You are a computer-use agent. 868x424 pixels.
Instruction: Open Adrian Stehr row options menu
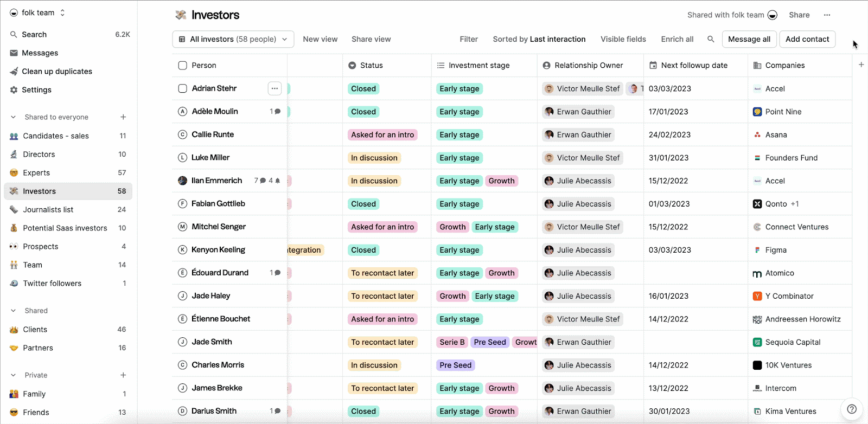(275, 88)
